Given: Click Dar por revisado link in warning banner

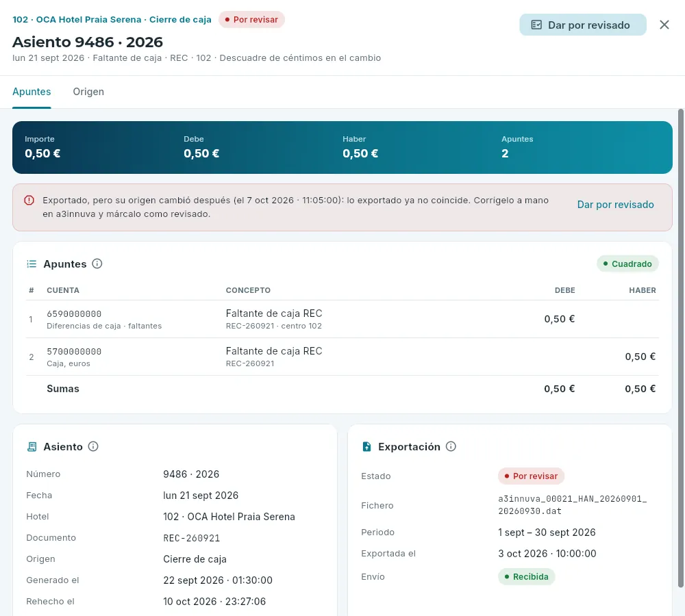Looking at the screenshot, I should pyautogui.click(x=615, y=205).
